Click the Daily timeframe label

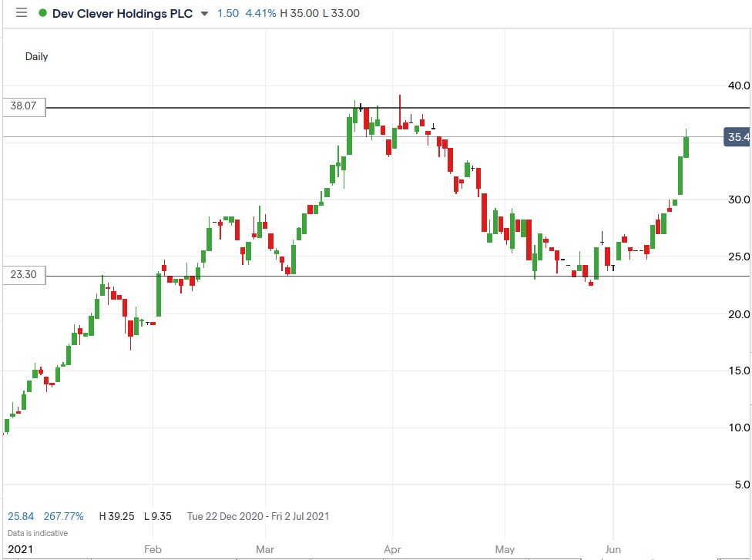[x=36, y=56]
